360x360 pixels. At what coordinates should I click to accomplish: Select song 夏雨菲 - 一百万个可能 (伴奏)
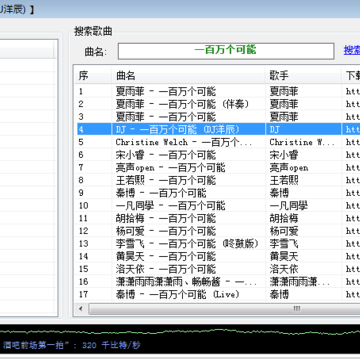click(x=183, y=104)
